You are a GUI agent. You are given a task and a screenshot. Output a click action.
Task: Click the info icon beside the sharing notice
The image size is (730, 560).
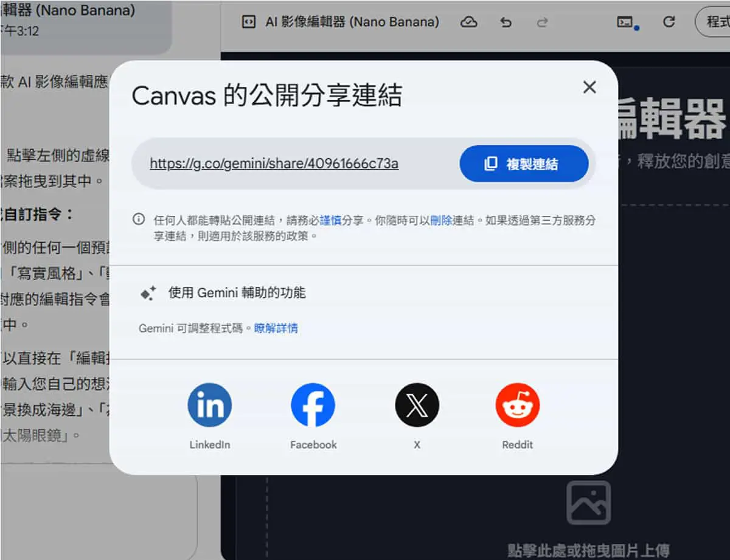click(x=139, y=220)
